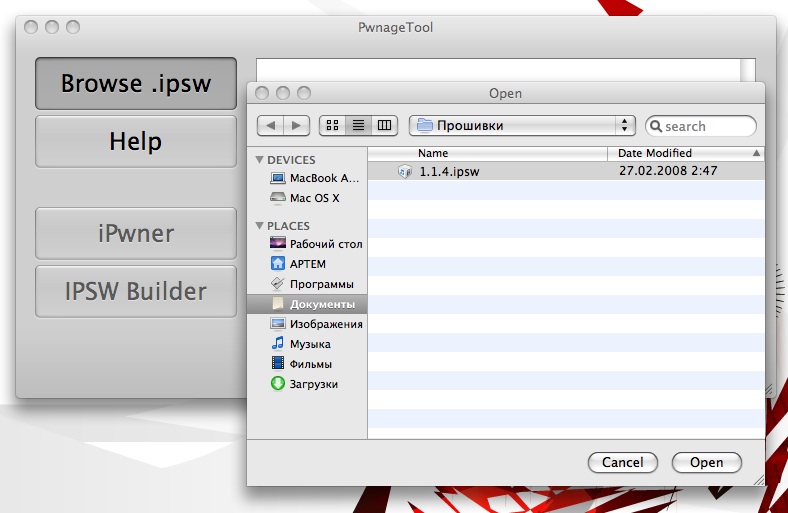Open АРТЕМ home folder
The image size is (788, 513).
(307, 264)
